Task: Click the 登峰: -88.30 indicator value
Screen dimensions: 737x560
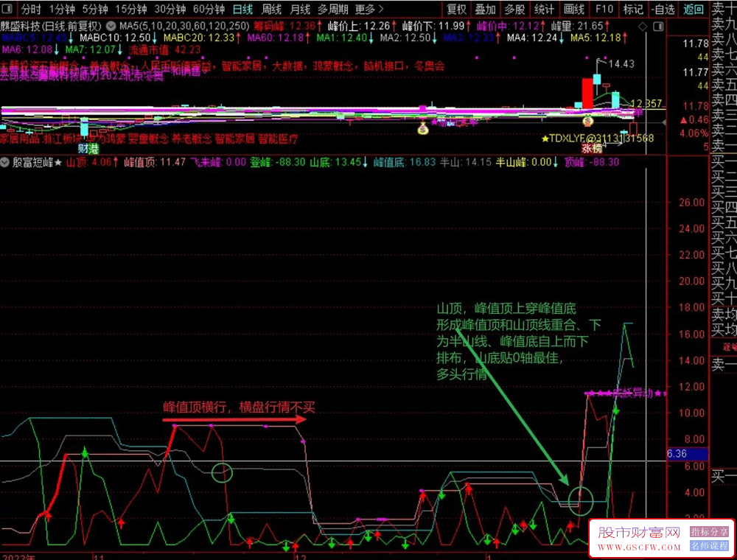Action: (x=277, y=163)
